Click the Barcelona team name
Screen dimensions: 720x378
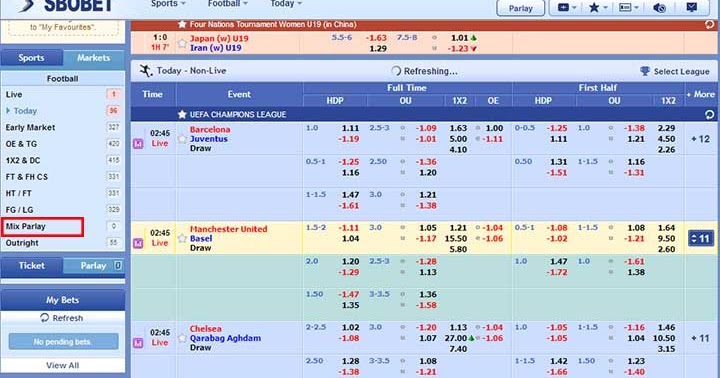[x=210, y=130]
